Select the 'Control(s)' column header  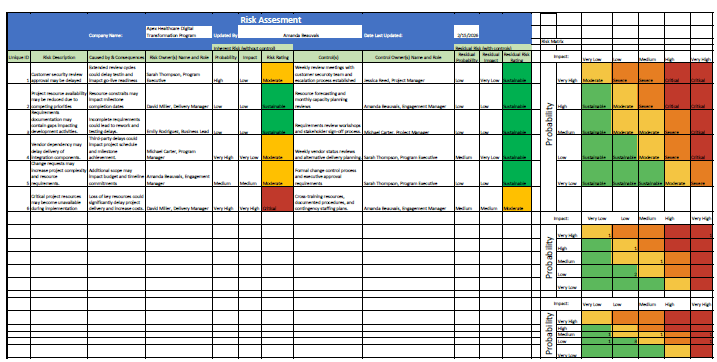coord(328,57)
